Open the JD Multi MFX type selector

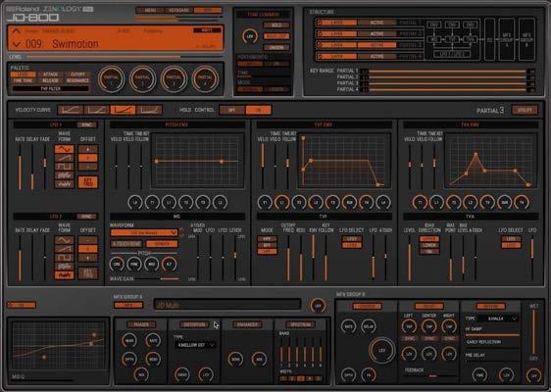[227, 305]
